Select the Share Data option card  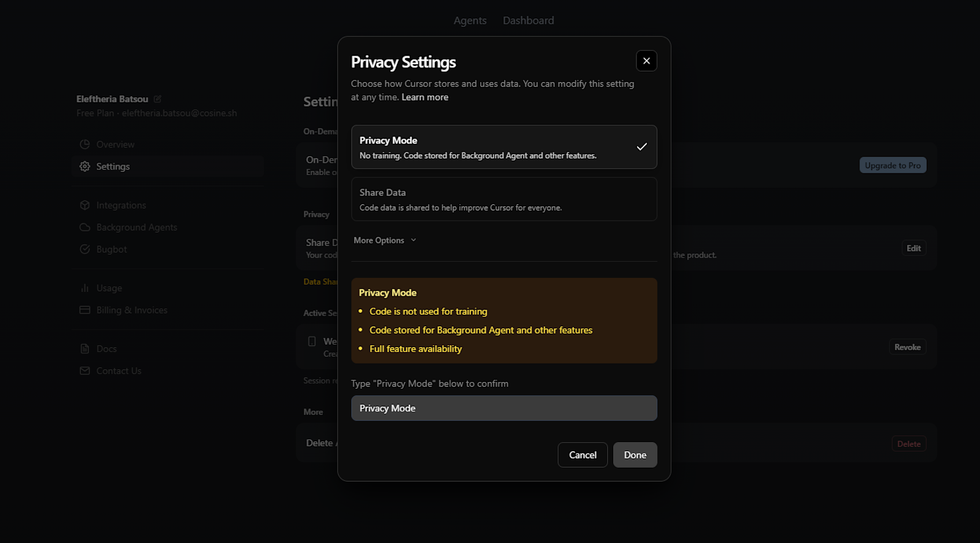tap(504, 199)
